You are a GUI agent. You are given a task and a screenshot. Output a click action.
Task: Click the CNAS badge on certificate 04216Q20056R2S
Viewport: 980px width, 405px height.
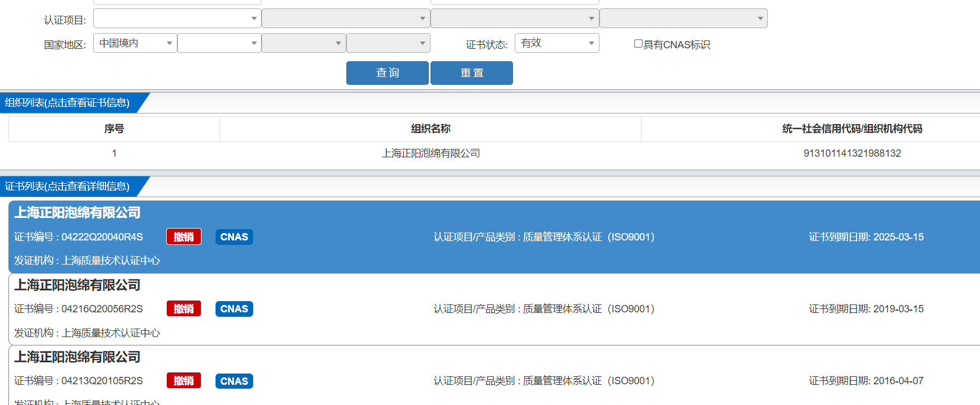[234, 309]
